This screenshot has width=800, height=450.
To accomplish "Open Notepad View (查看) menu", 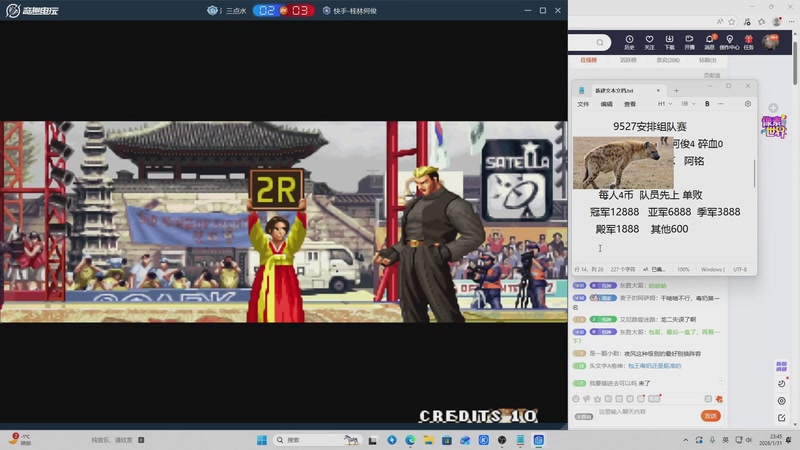I will click(x=630, y=104).
